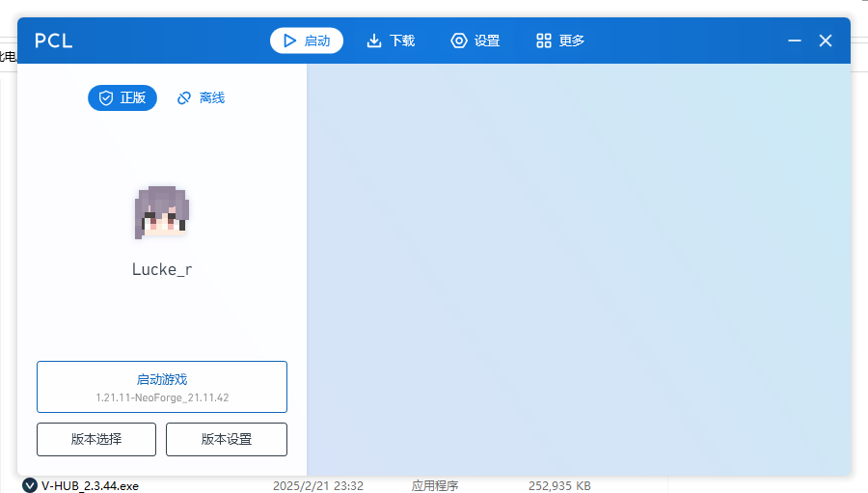The image size is (868, 493).
Task: Open the 更多 (More) tab
Action: point(560,41)
